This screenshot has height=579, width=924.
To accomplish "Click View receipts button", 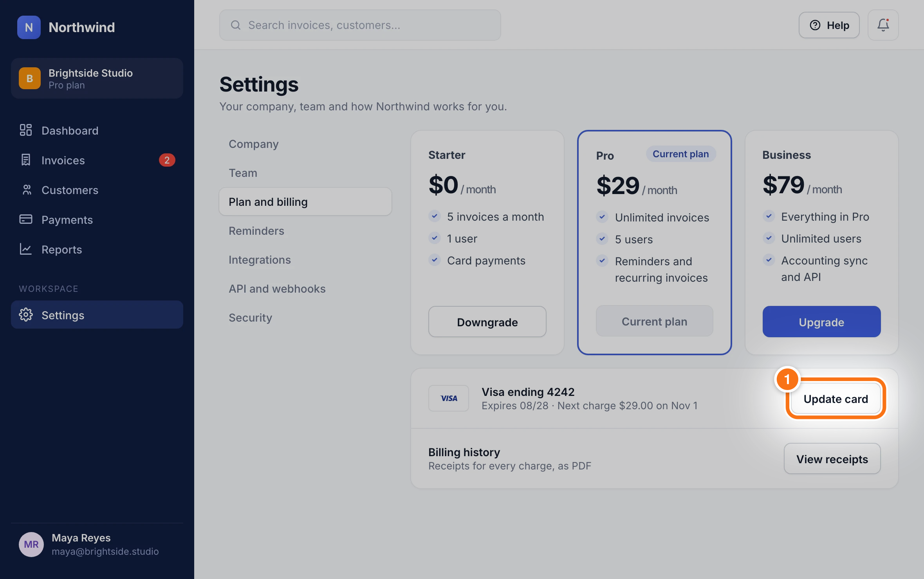I will coord(832,459).
